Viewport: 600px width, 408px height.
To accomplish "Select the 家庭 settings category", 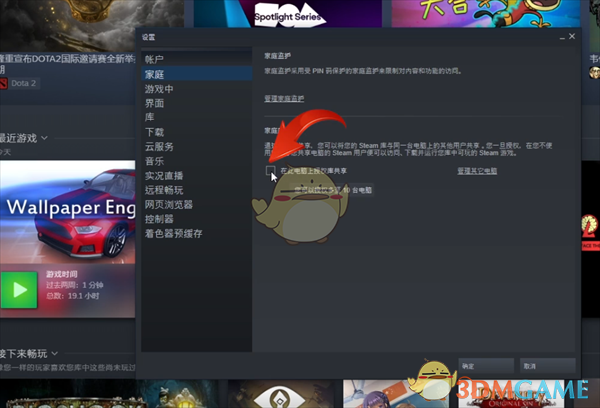I will point(196,74).
